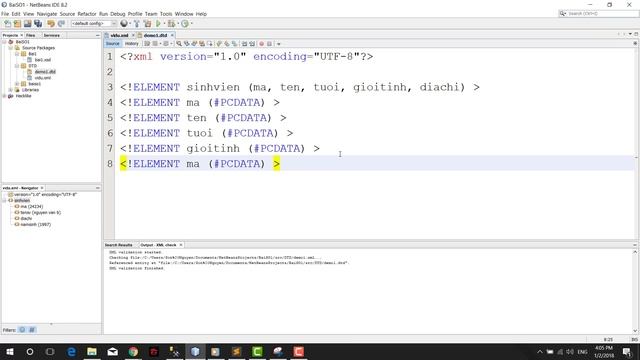Viewport: 640px width, 360px height.
Task: Select the namsinh (1997) Navigator node
Action: pyautogui.click(x=35, y=224)
